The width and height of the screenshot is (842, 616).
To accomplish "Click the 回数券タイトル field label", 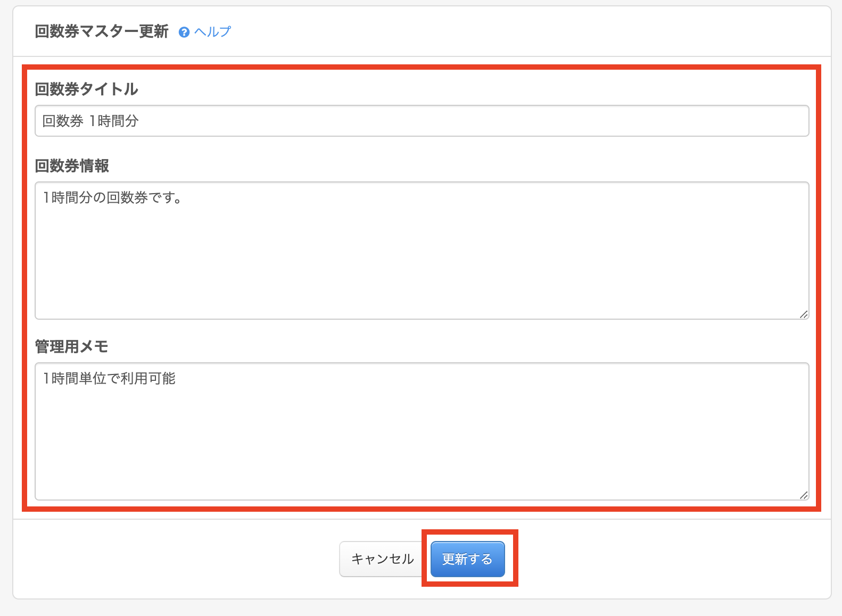I will [86, 89].
